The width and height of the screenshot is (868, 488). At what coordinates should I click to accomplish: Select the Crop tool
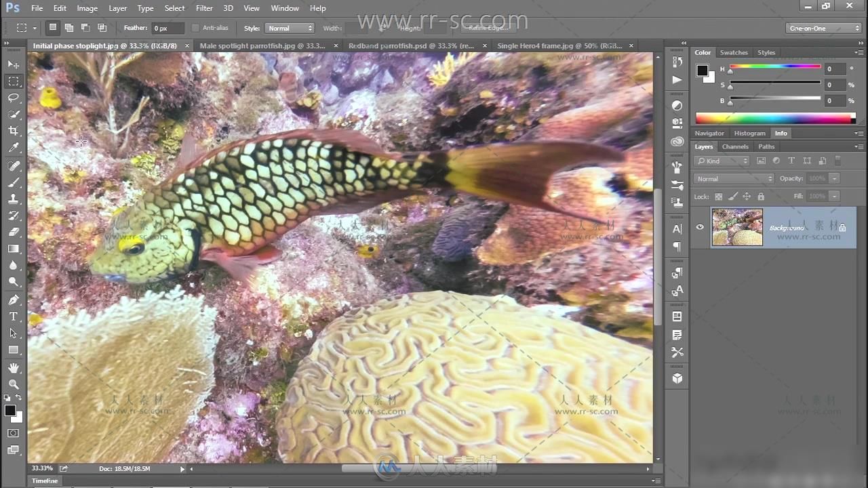click(14, 131)
